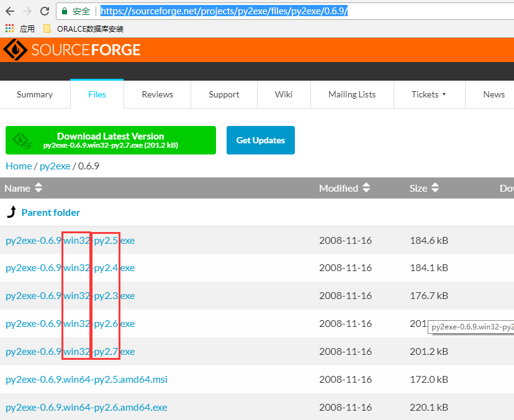
Task: Expand the Tickets dropdown menu
Action: click(x=429, y=94)
